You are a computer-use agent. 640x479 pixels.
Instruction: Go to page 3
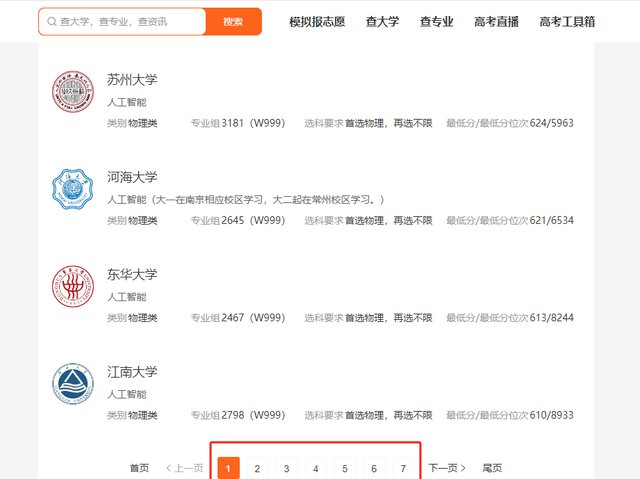(287, 468)
